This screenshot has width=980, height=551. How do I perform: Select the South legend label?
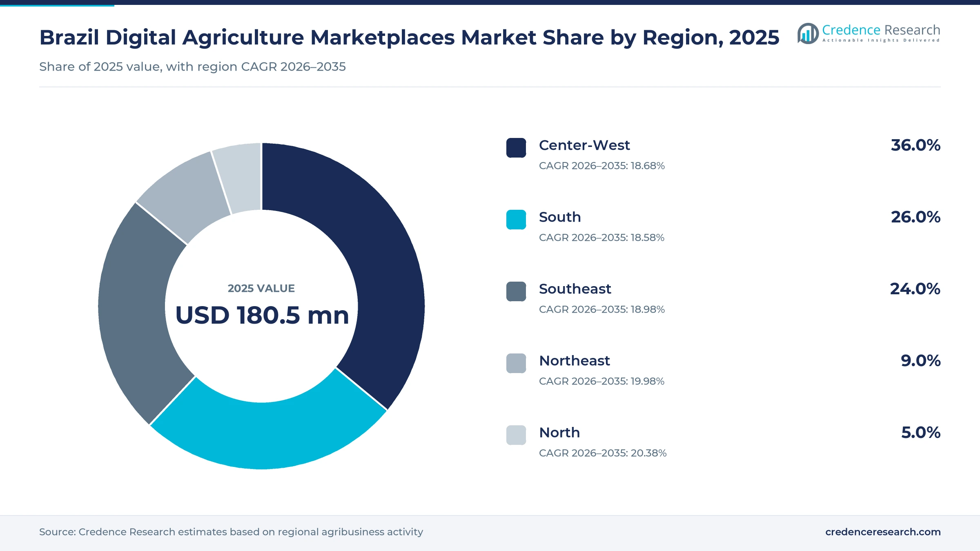pos(560,217)
